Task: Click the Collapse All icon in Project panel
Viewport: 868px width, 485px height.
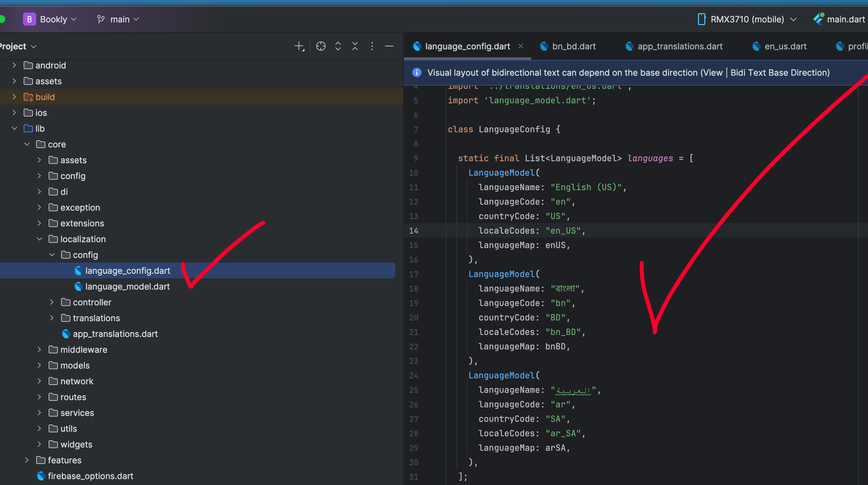Action: coord(355,46)
